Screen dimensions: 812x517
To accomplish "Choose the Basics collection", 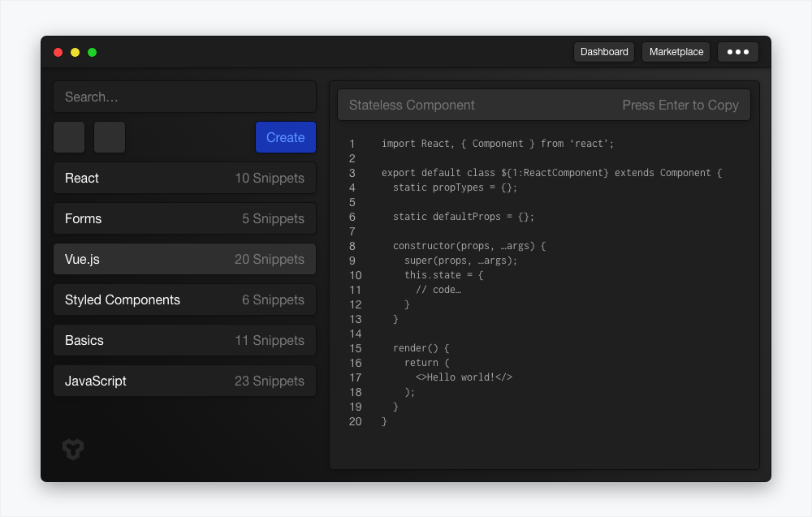I will (185, 340).
